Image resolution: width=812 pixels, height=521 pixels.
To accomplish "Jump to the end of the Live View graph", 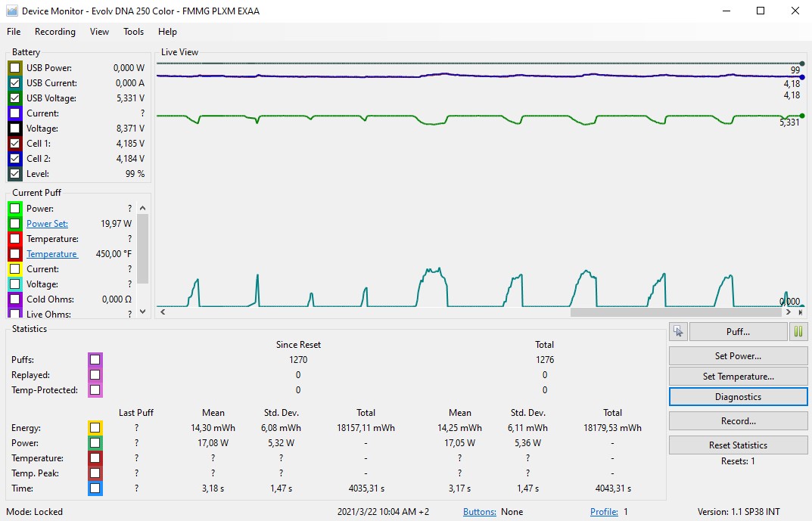I will point(801,312).
